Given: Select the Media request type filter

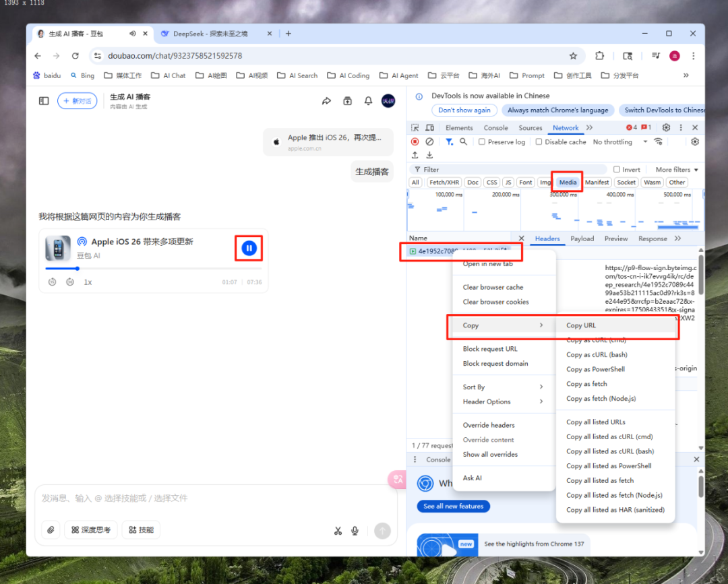Looking at the screenshot, I should tap(568, 183).
